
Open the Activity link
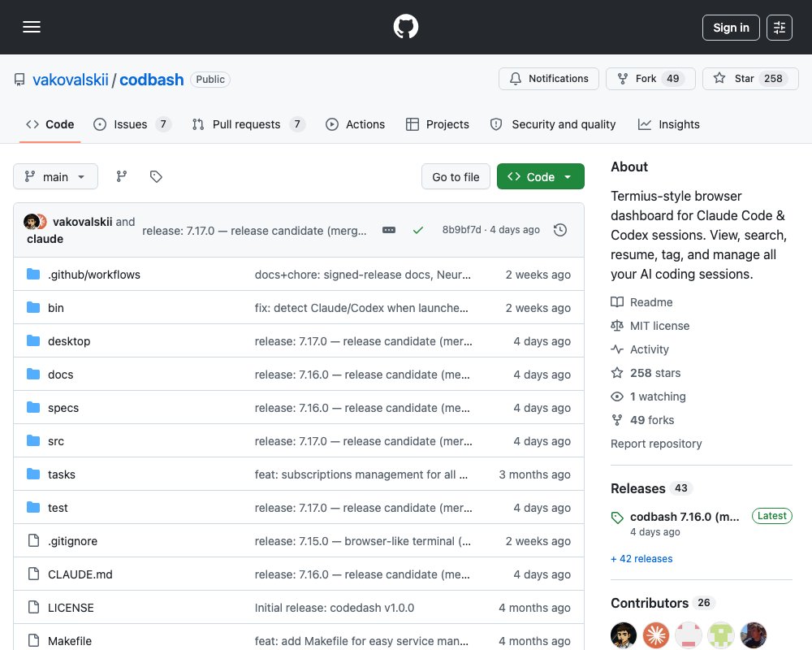[640, 349]
